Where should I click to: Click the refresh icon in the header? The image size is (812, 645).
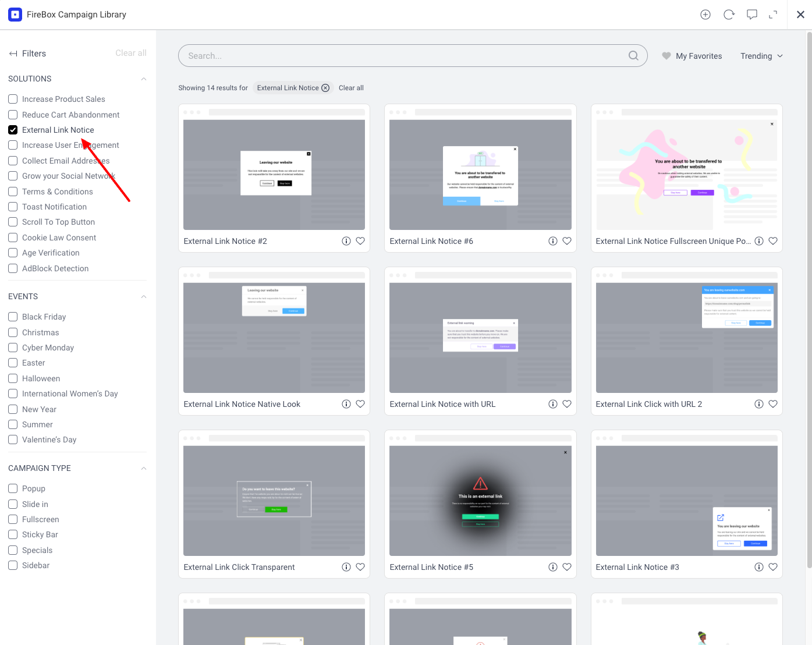point(729,14)
